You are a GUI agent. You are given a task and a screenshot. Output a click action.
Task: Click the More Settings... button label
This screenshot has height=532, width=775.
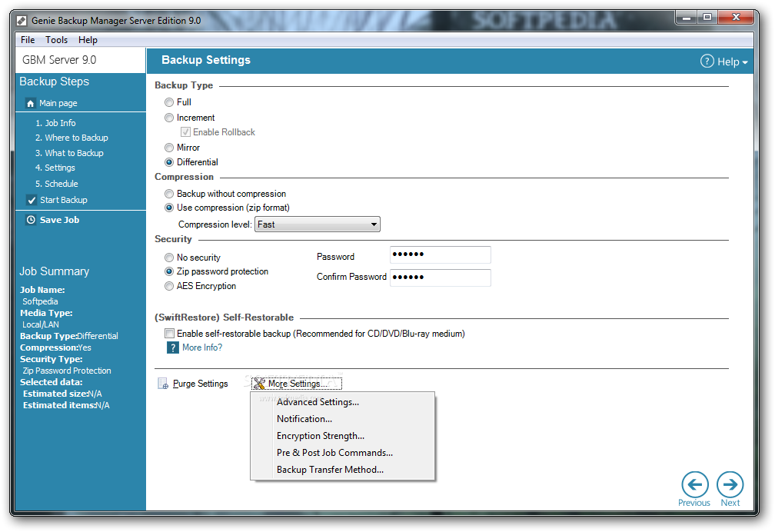click(x=298, y=384)
